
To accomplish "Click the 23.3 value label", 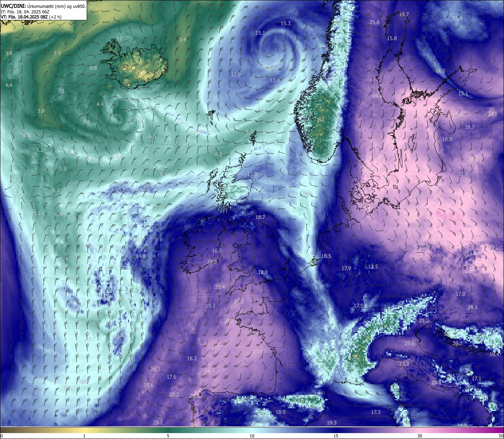I will (x=404, y=363).
